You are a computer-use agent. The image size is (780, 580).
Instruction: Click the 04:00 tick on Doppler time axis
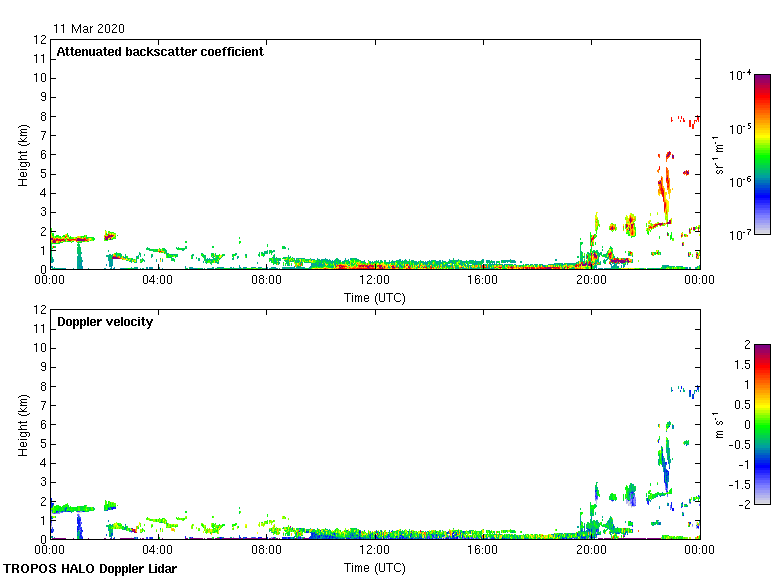coord(158,551)
